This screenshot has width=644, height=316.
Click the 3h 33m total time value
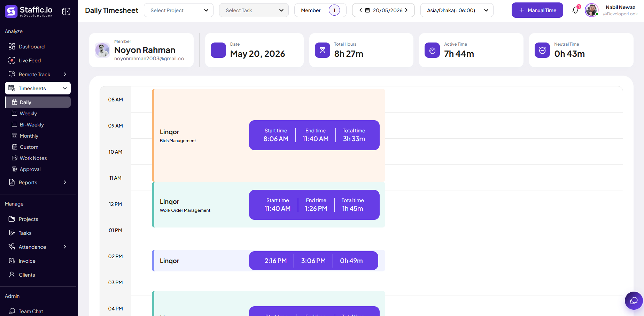coord(354,139)
